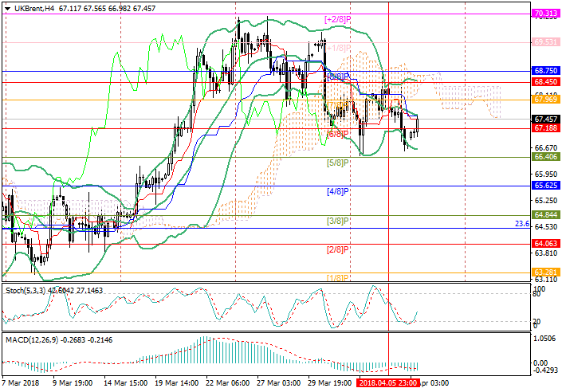This screenshot has height=392, width=562.
Task: Click the pink 69.531 price label
Action: pyautogui.click(x=545, y=41)
